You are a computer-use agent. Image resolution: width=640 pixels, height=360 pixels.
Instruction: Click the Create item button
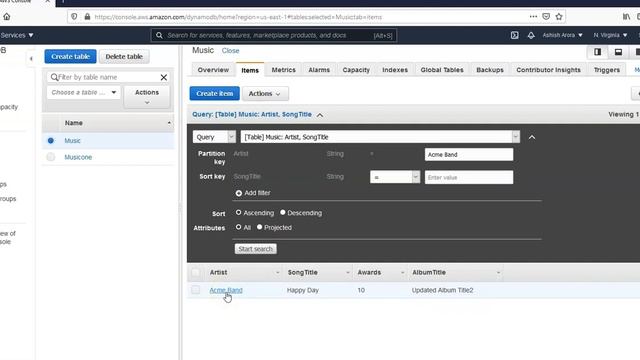214,93
